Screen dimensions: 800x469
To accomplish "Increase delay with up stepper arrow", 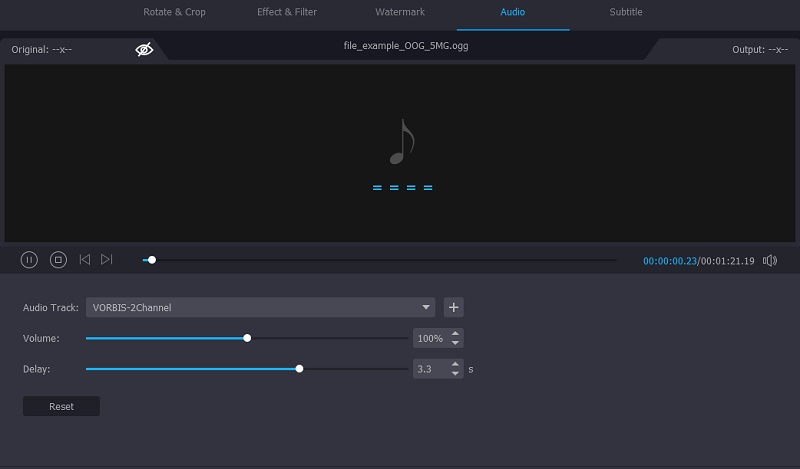I will [456, 365].
